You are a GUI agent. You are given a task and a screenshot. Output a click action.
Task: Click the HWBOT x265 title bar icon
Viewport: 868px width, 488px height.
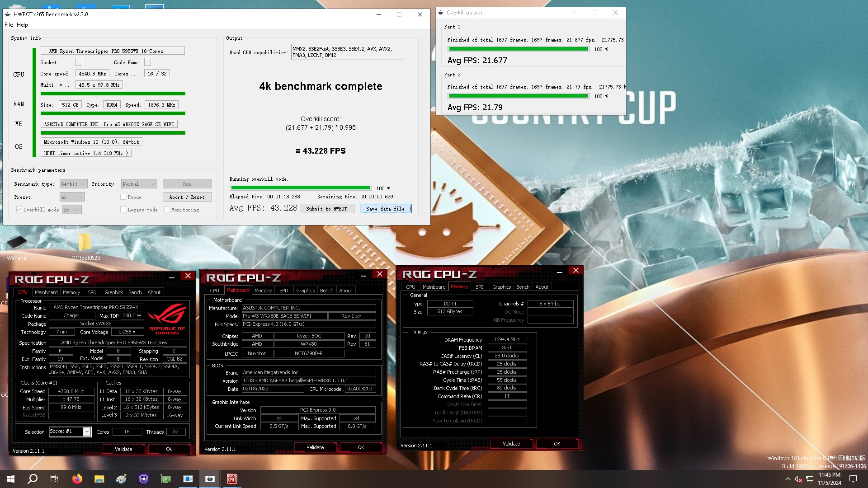[x=8, y=14]
